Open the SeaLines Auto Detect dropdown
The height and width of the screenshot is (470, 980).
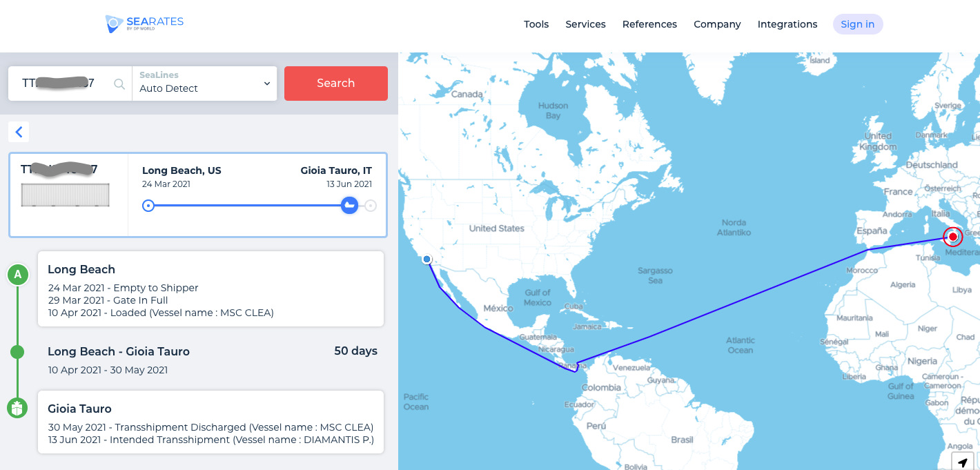pyautogui.click(x=204, y=83)
